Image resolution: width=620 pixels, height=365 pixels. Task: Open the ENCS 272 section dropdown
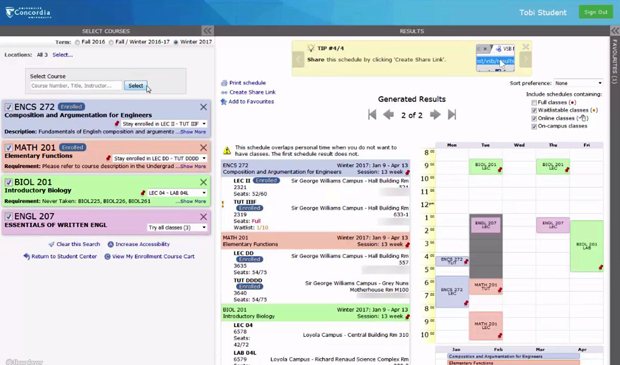pyautogui.click(x=164, y=124)
